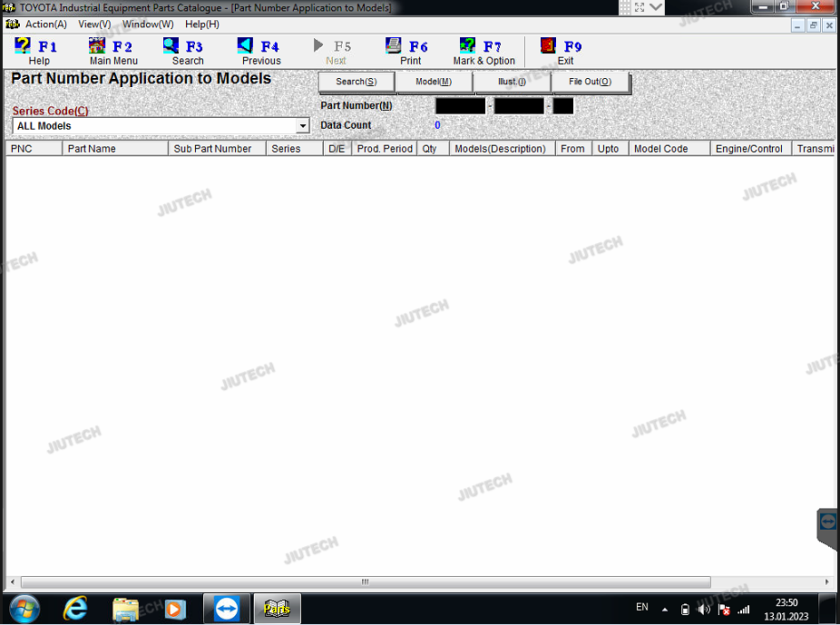840x625 pixels.
Task: Restore the inner document window
Action: coord(813,25)
